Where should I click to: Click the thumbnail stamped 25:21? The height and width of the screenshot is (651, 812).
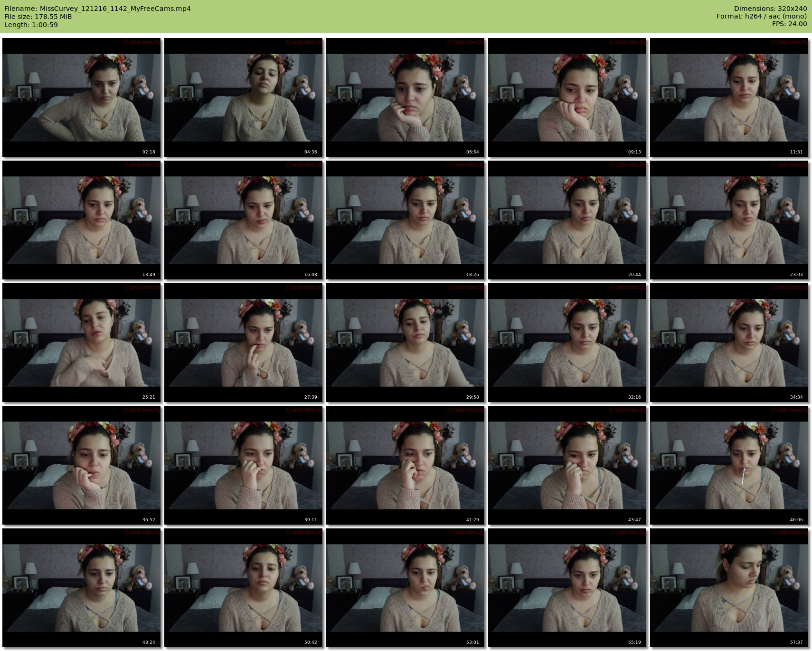click(x=82, y=343)
